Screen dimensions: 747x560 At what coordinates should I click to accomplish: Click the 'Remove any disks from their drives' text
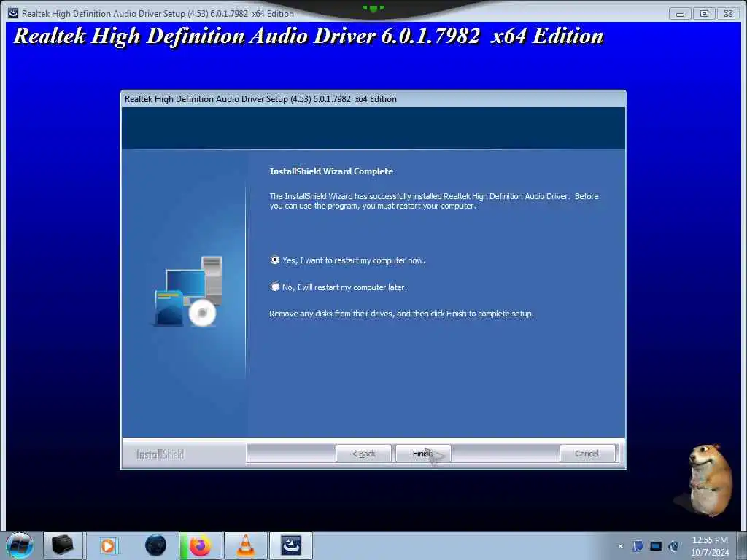pos(402,314)
